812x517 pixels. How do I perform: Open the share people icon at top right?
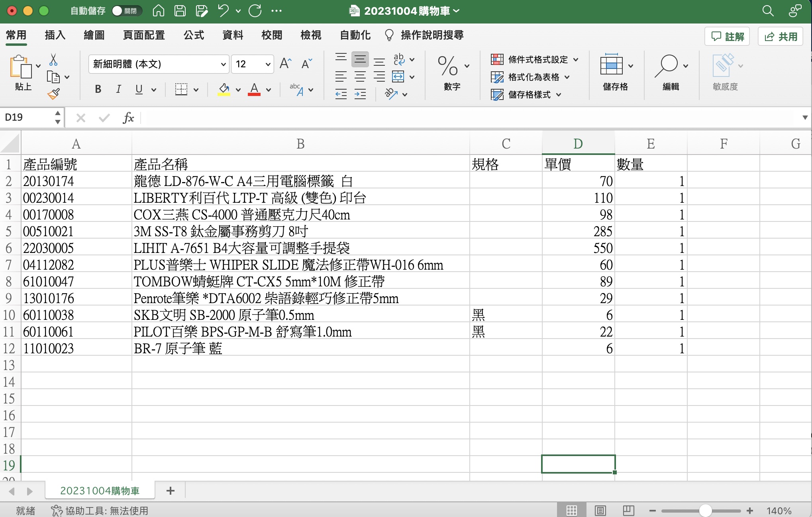(795, 11)
